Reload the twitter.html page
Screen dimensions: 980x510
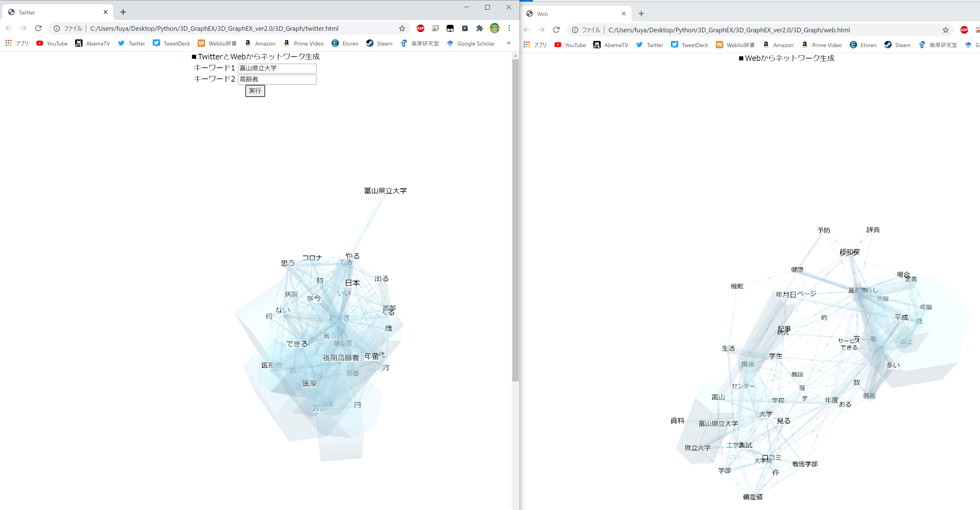[x=38, y=28]
